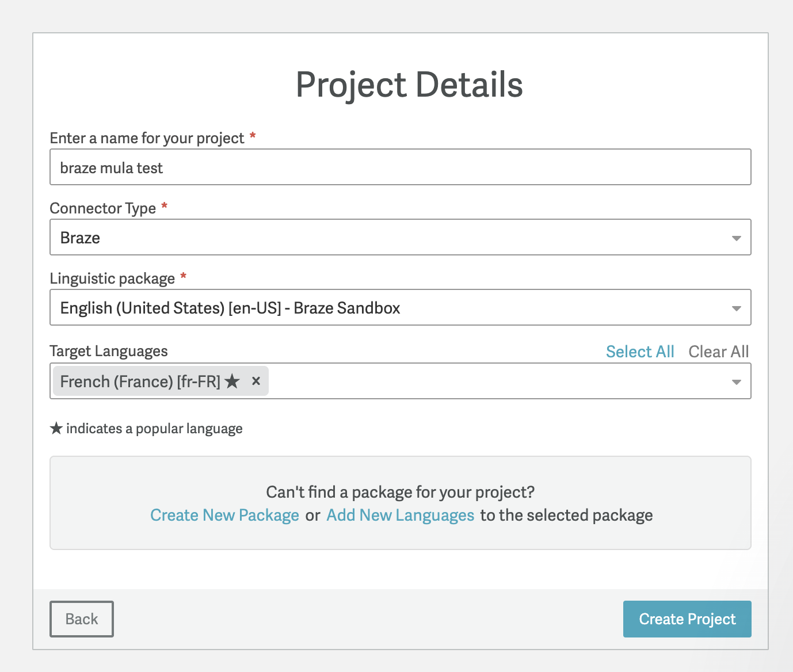Click the empty area of Target Languages field
Viewport: 793px width, 672px height.
pos(495,381)
